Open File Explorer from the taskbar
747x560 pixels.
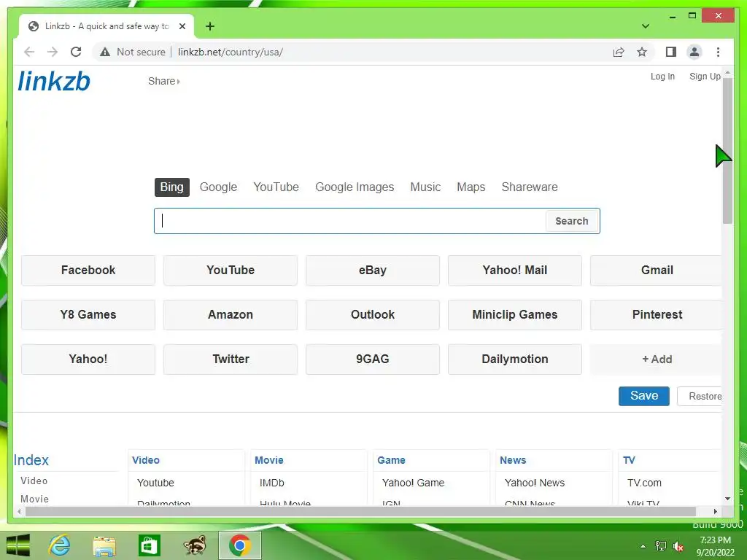pos(104,545)
